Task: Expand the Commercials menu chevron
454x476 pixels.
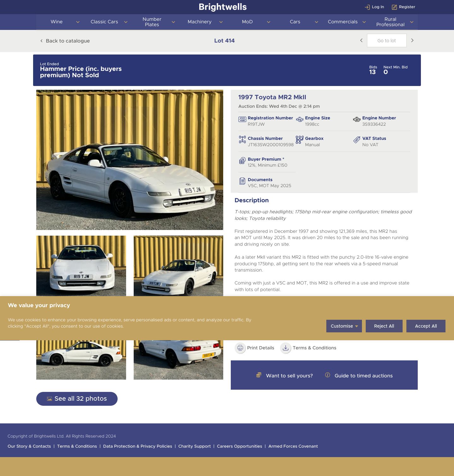Action: click(x=364, y=22)
